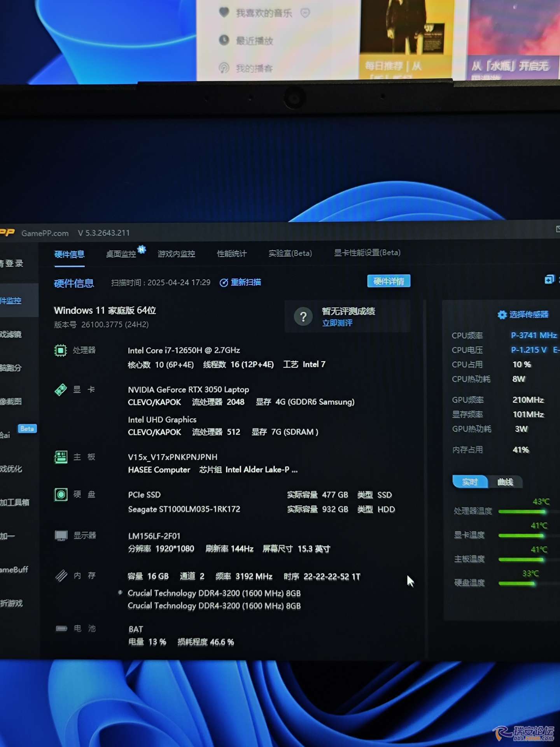Click the LM156LF-2F01 monitor text
This screenshot has width=560, height=747.
154,536
